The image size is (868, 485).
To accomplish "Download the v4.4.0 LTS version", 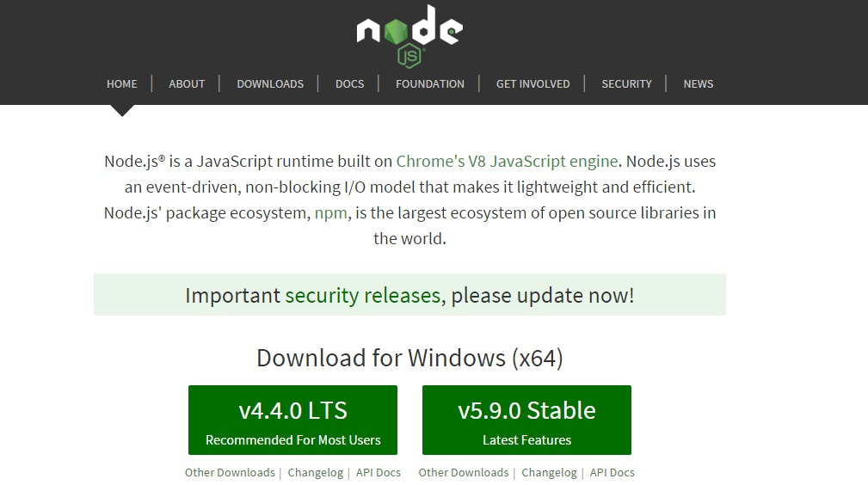I will pyautogui.click(x=292, y=421).
